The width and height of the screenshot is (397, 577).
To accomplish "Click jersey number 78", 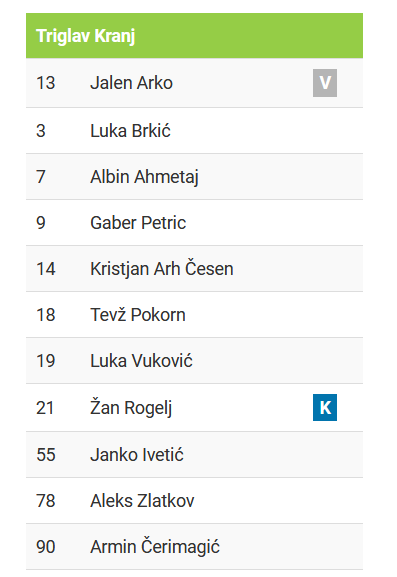I will point(46,500).
